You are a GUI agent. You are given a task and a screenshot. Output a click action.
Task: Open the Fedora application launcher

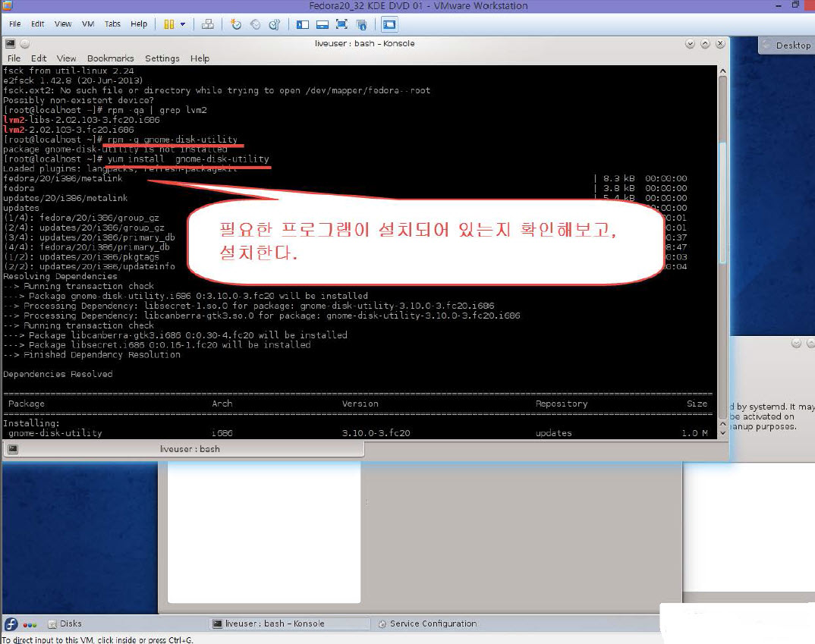[11, 624]
